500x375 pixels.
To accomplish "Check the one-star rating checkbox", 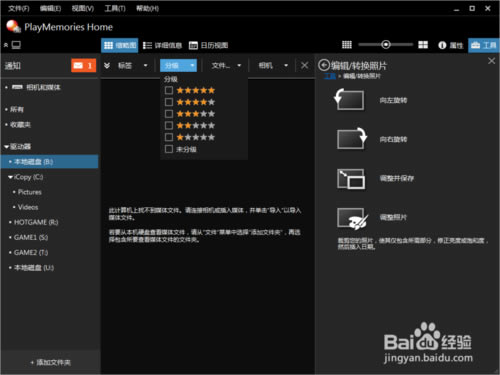I will coord(169,137).
